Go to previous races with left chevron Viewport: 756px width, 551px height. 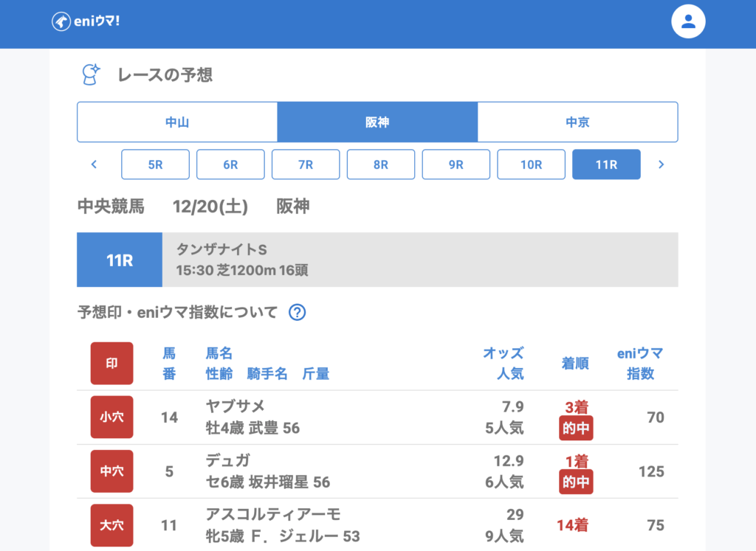[94, 164]
